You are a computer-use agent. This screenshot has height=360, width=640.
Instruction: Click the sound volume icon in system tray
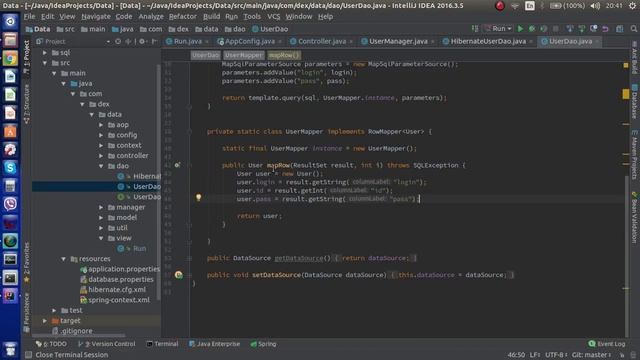pos(595,6)
